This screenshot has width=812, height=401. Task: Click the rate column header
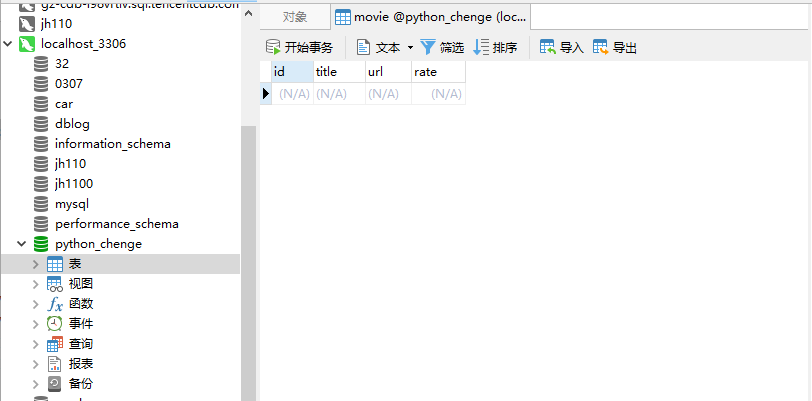(438, 72)
